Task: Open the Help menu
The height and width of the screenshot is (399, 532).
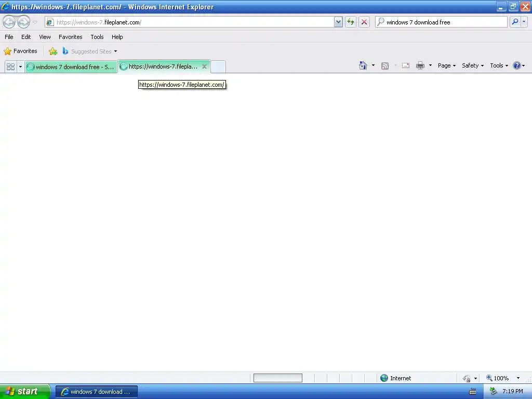Action: [117, 37]
